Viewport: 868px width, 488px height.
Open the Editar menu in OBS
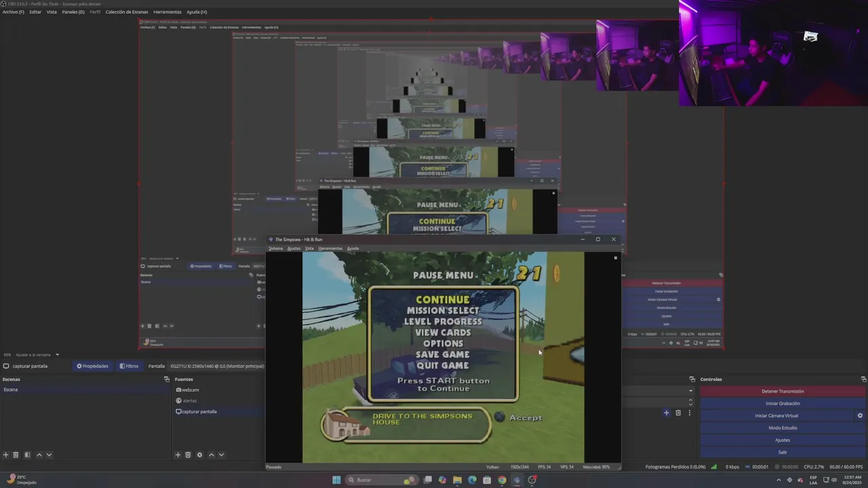[35, 12]
